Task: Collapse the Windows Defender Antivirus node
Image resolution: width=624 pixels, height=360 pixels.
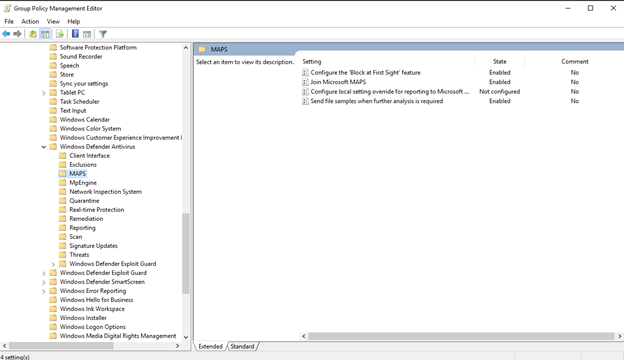Action: (x=44, y=147)
